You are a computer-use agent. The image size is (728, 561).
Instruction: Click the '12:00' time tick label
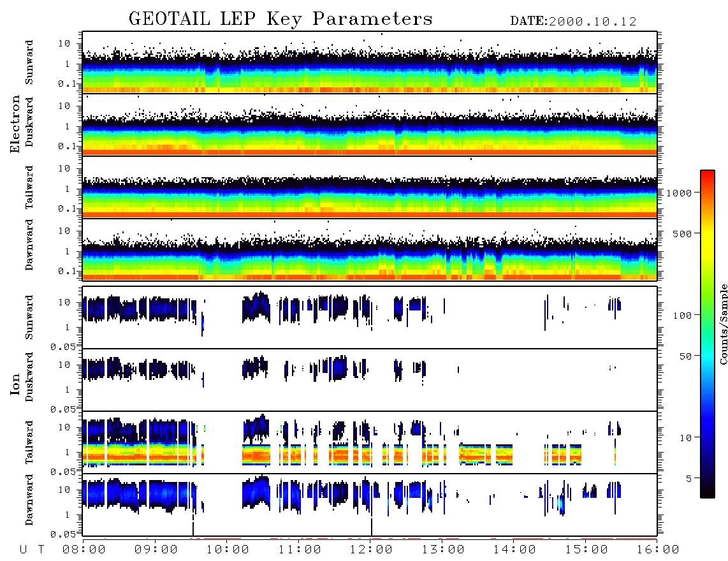(372, 550)
